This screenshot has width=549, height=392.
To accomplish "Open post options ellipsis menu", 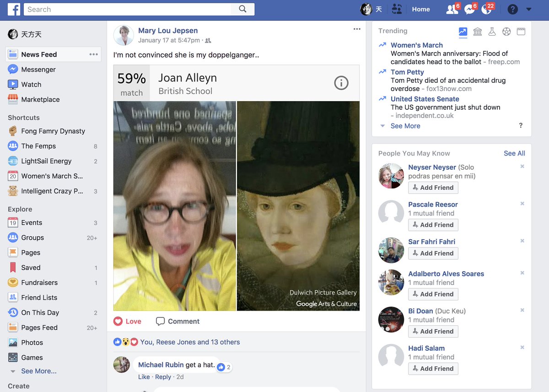I will [x=357, y=29].
